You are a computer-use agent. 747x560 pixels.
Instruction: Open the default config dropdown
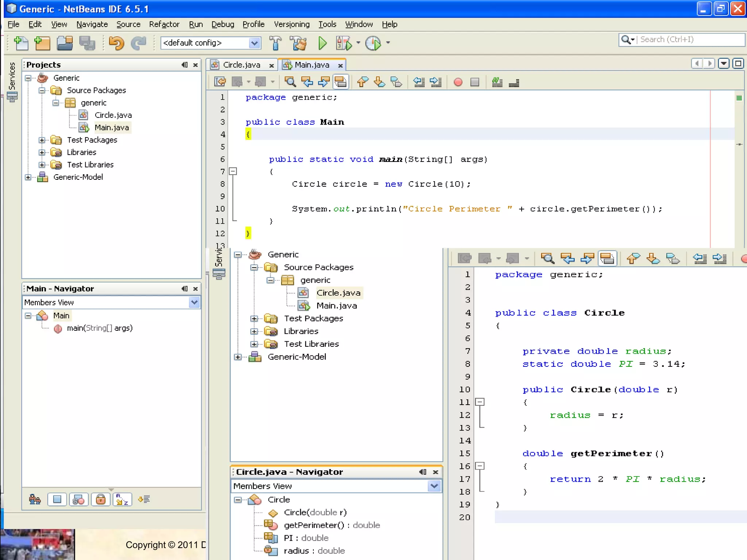pos(255,43)
